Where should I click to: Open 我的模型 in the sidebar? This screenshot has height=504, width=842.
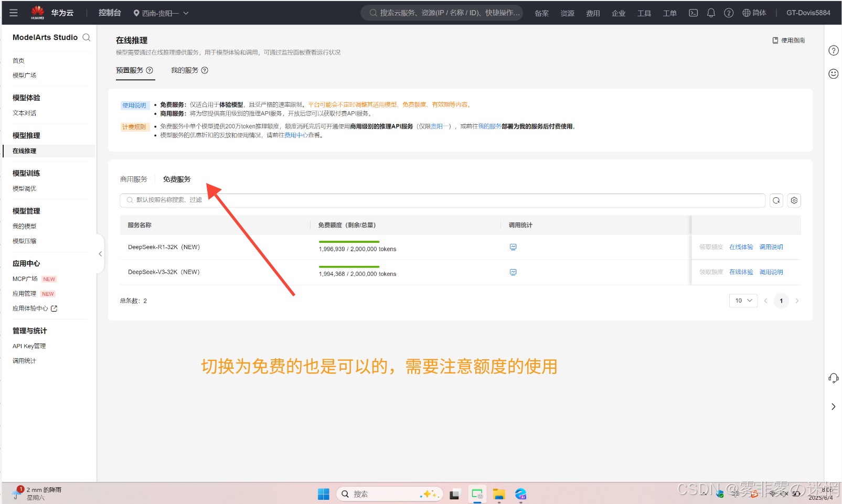pyautogui.click(x=25, y=227)
